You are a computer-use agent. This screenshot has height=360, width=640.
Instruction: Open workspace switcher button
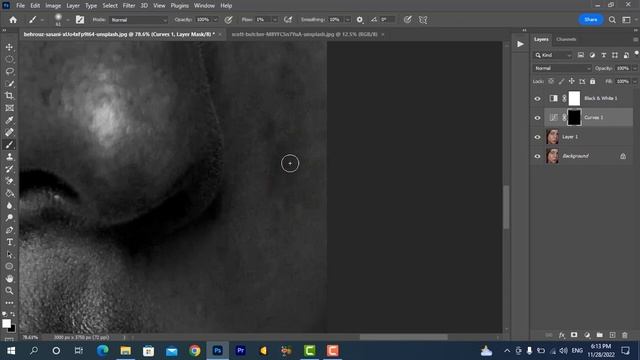point(626,20)
